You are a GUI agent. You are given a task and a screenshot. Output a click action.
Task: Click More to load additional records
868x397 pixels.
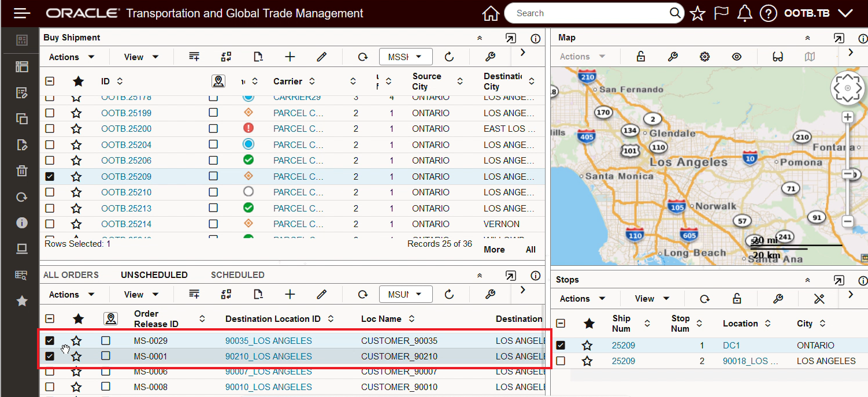pos(494,249)
